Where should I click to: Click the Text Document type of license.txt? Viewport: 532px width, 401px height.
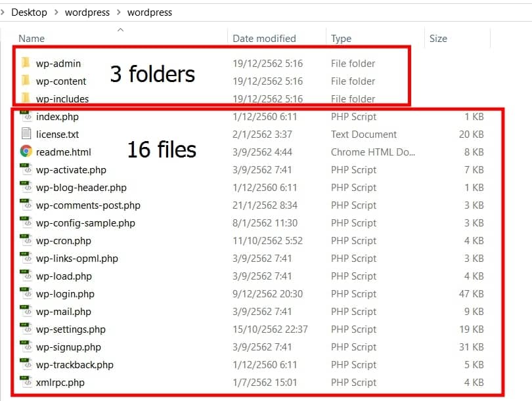point(364,135)
